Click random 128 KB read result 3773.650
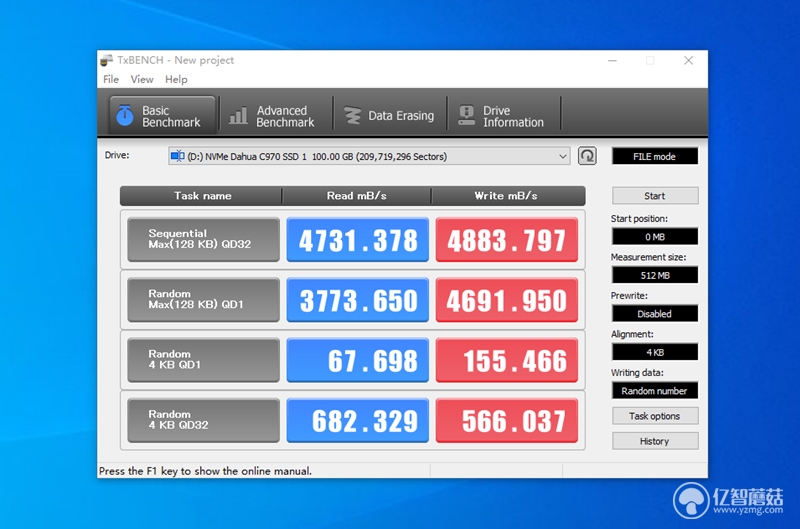Viewport: 800px width, 529px height. pos(358,300)
